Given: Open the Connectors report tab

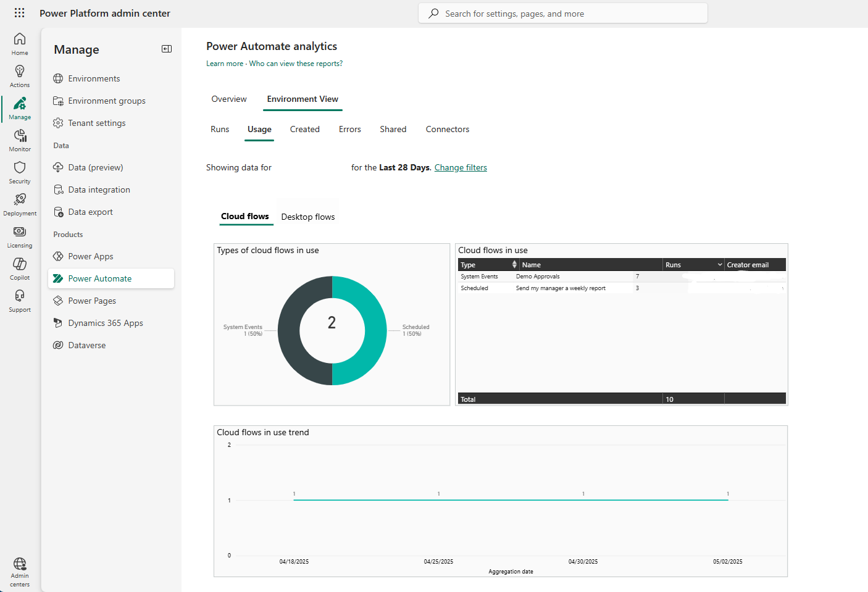Looking at the screenshot, I should [448, 129].
